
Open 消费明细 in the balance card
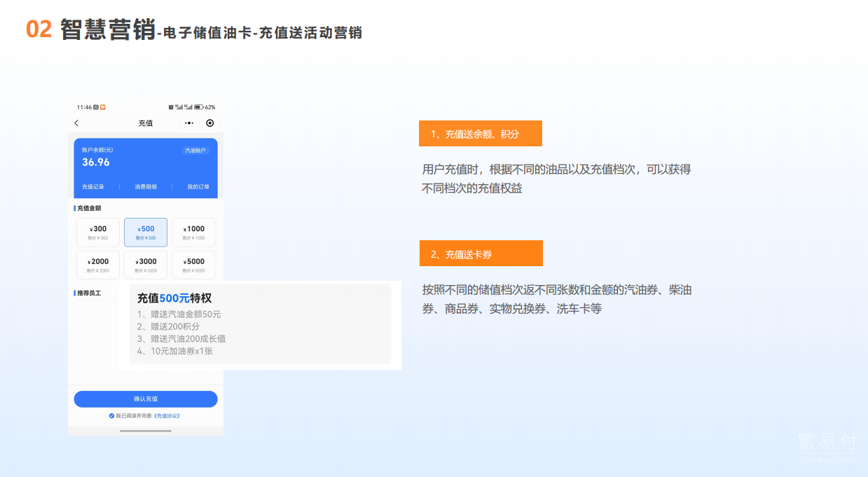pyautogui.click(x=146, y=187)
